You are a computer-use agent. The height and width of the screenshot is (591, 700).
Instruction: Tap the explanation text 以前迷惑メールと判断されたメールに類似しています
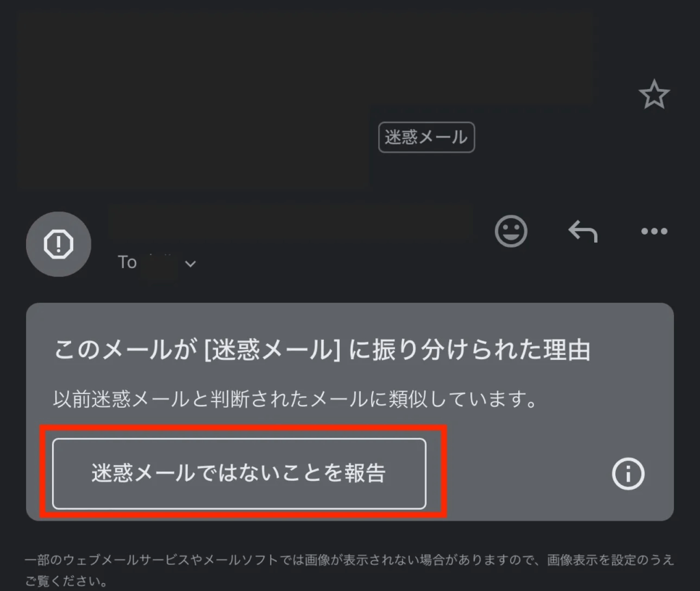295,399
